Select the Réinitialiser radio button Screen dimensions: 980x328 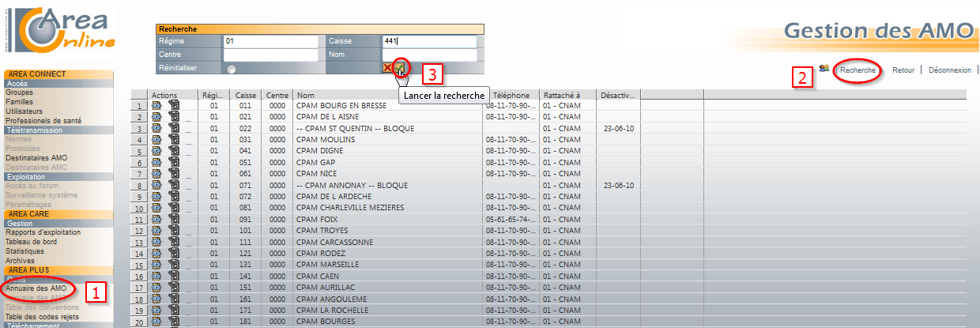[x=232, y=69]
